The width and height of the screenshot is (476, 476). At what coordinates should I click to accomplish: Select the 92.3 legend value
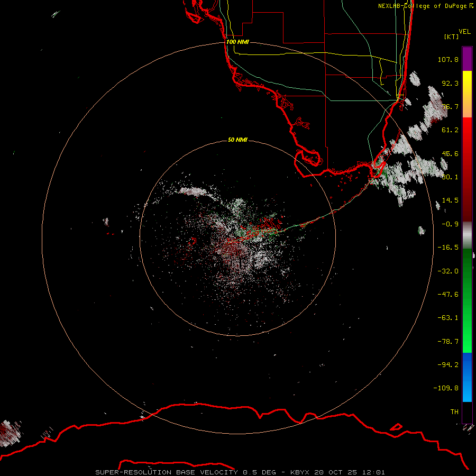pos(450,83)
